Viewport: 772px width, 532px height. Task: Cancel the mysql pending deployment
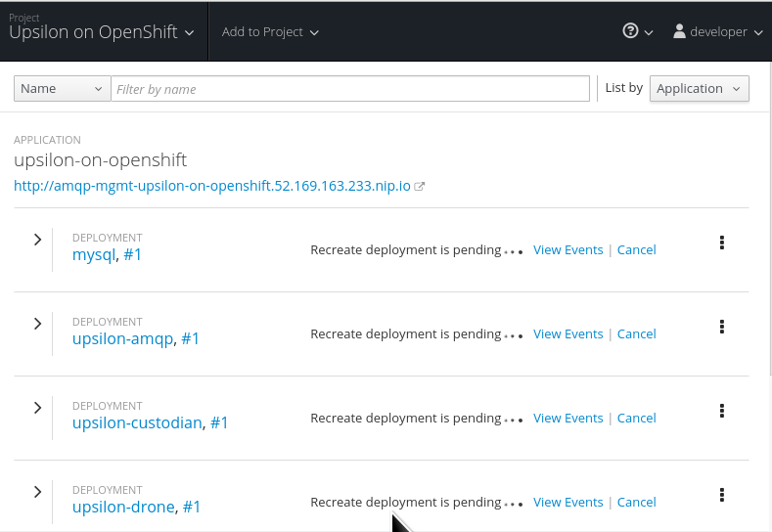point(637,250)
